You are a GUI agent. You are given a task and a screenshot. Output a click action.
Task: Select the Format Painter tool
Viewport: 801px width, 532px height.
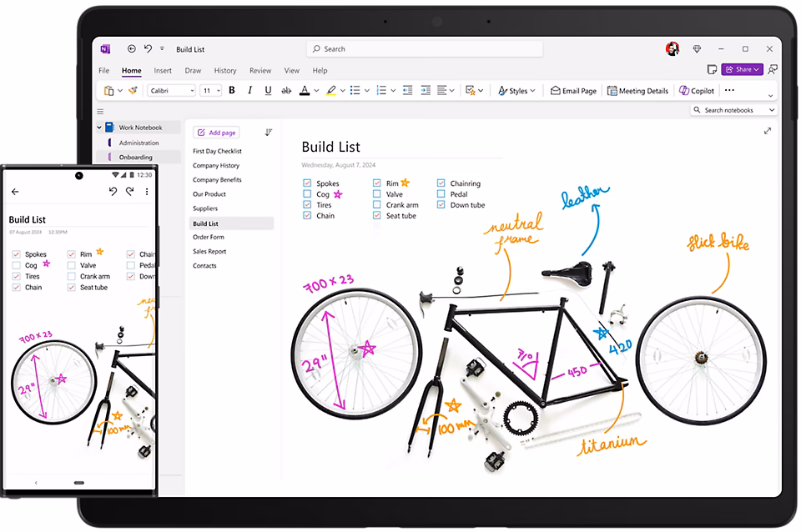pos(131,90)
